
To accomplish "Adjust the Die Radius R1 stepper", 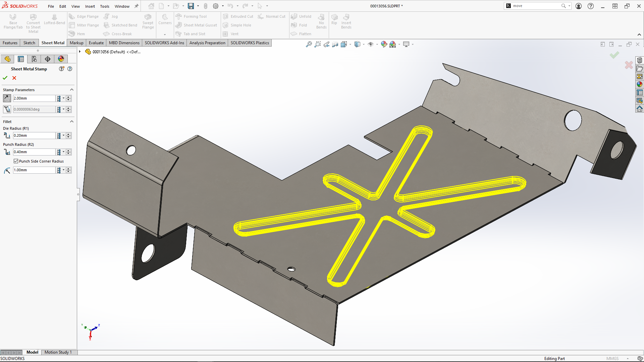I will coord(68,135).
